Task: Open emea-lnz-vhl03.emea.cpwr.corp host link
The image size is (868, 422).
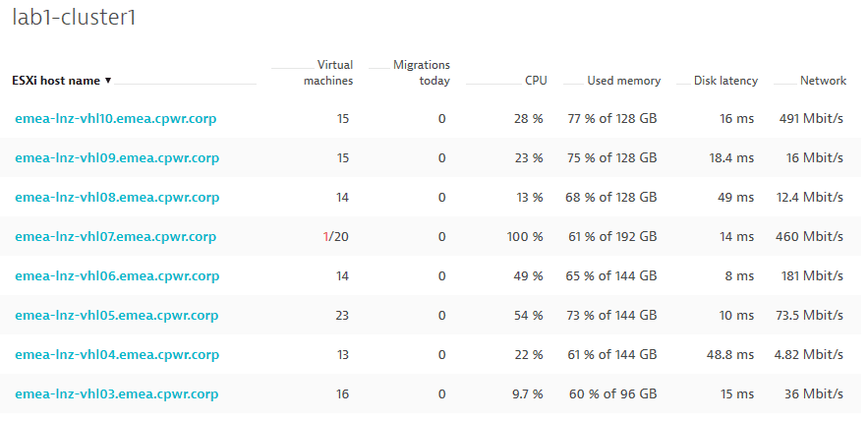Action: [117, 393]
